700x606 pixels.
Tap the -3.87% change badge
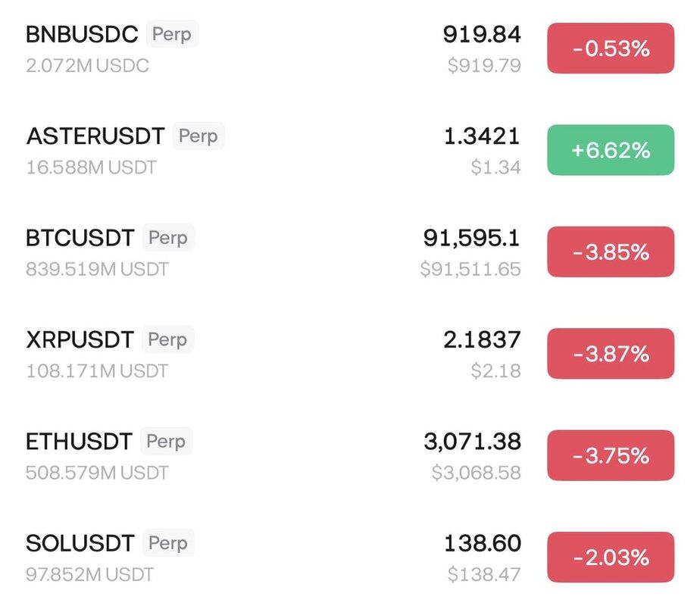(x=611, y=353)
